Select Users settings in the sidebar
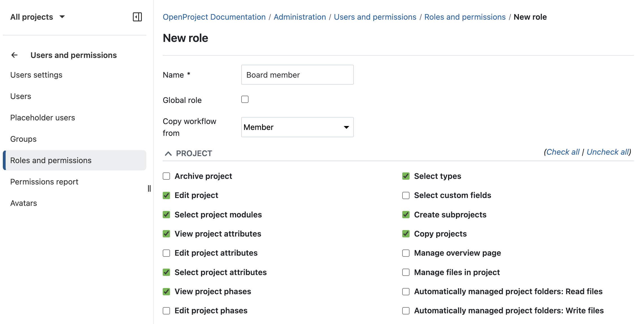Screen dimensions: 644x324 pos(36,75)
